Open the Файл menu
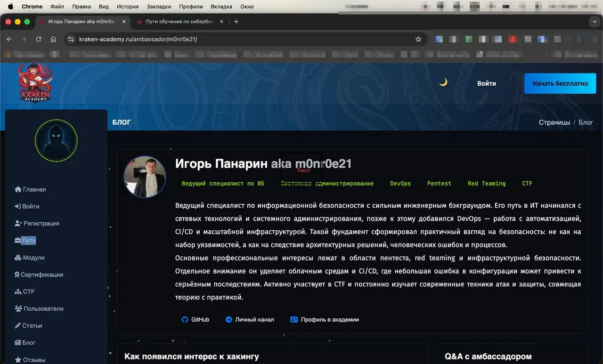Screen dimensions: 603x364 coord(57,7)
